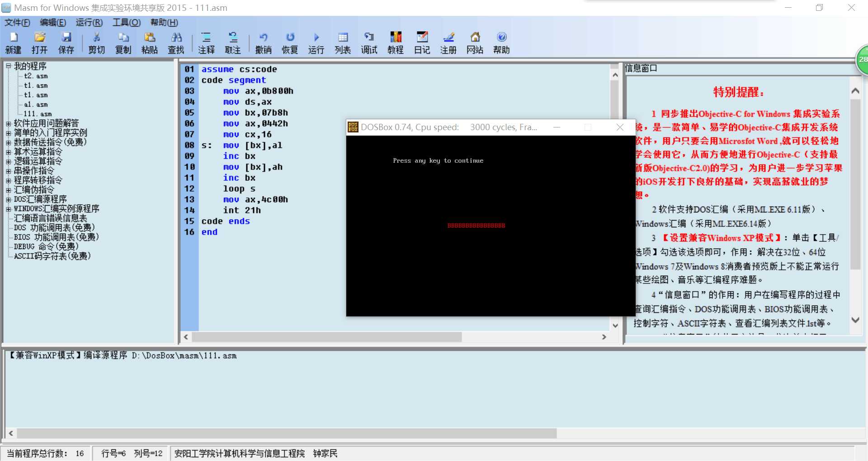Click the output pane's left scroll arrow
Viewport: 868px width, 461px height.
11,433
